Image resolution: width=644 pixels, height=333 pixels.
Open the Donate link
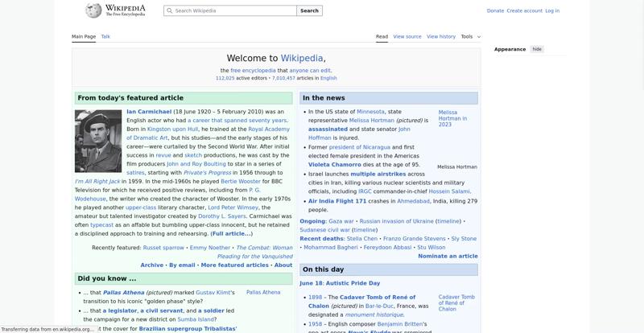495,10
